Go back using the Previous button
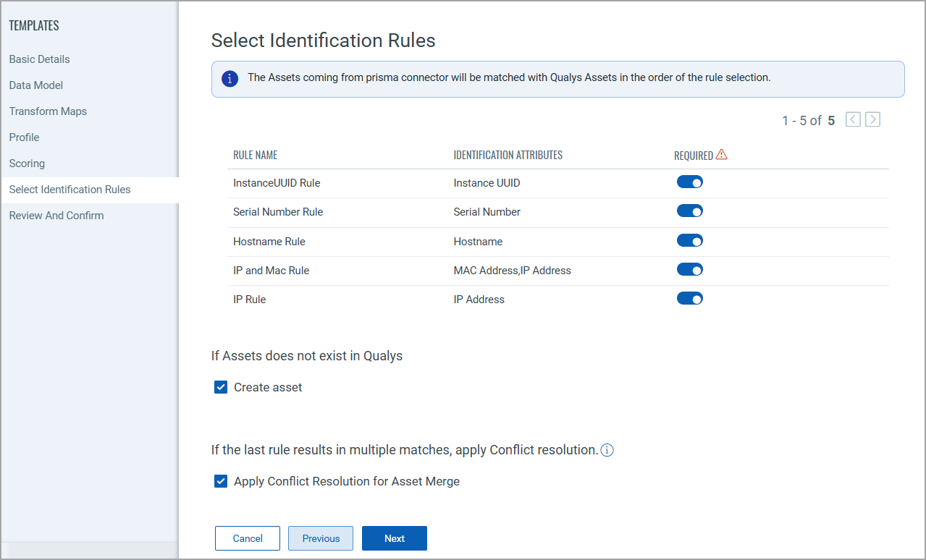This screenshot has height=560, width=926. pos(320,538)
